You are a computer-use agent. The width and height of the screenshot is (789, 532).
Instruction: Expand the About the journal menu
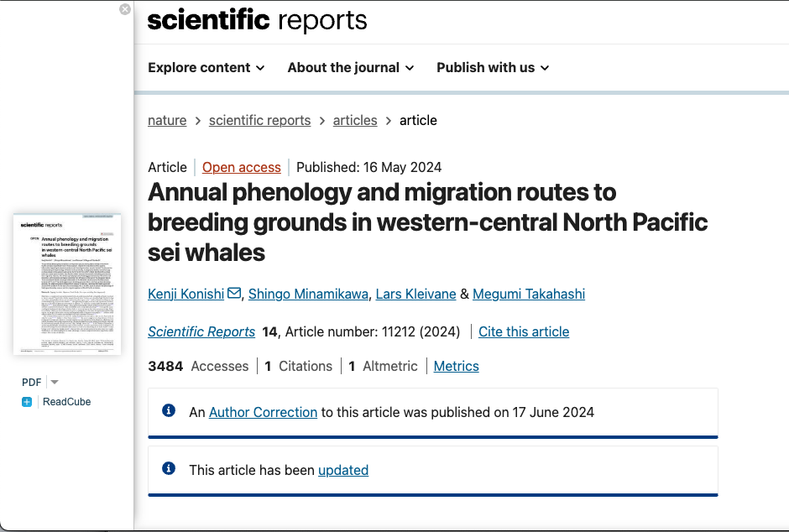point(351,68)
